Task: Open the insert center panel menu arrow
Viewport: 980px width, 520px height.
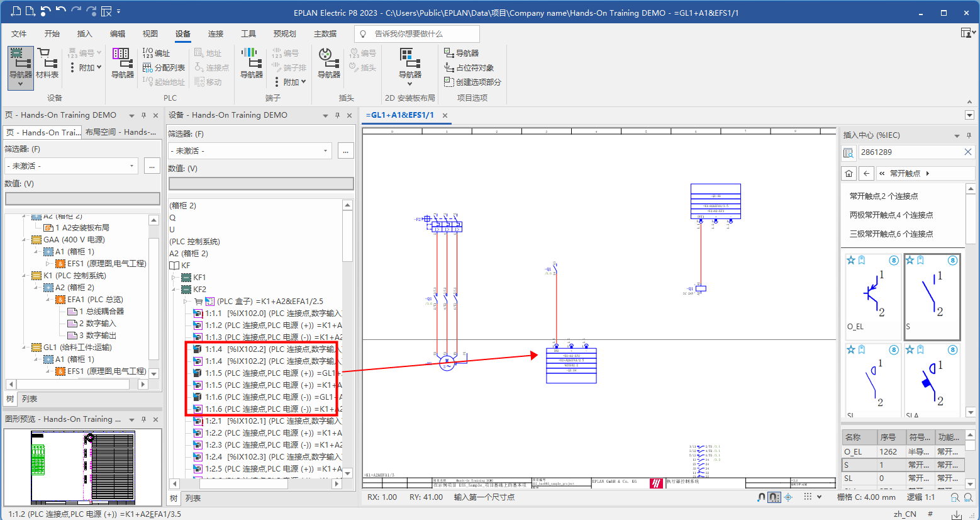Action: 957,135
